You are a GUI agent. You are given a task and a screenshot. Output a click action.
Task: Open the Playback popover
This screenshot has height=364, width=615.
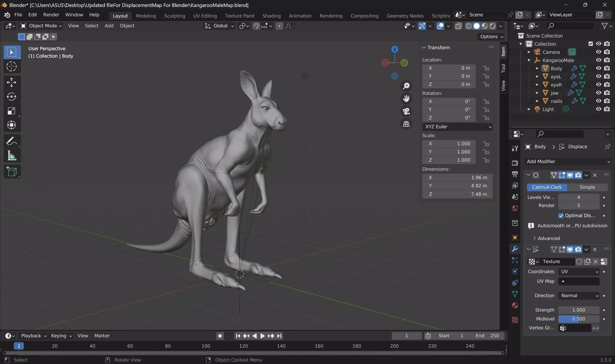(34, 336)
